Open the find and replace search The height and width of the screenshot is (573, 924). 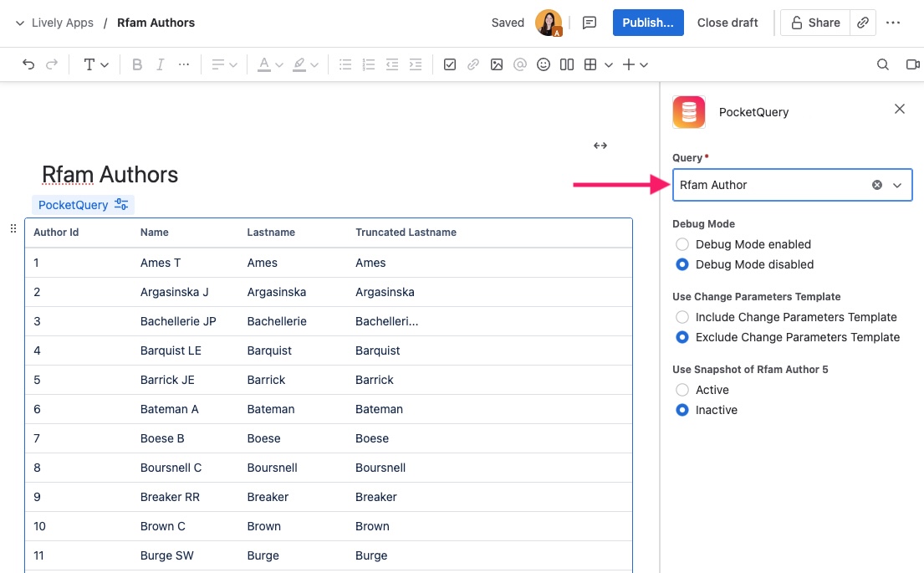click(883, 65)
